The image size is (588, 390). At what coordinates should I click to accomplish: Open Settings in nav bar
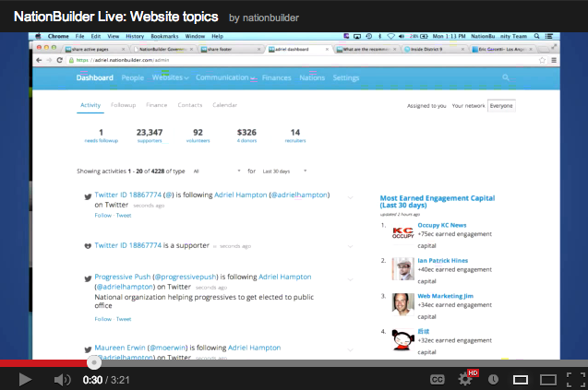pyautogui.click(x=346, y=77)
